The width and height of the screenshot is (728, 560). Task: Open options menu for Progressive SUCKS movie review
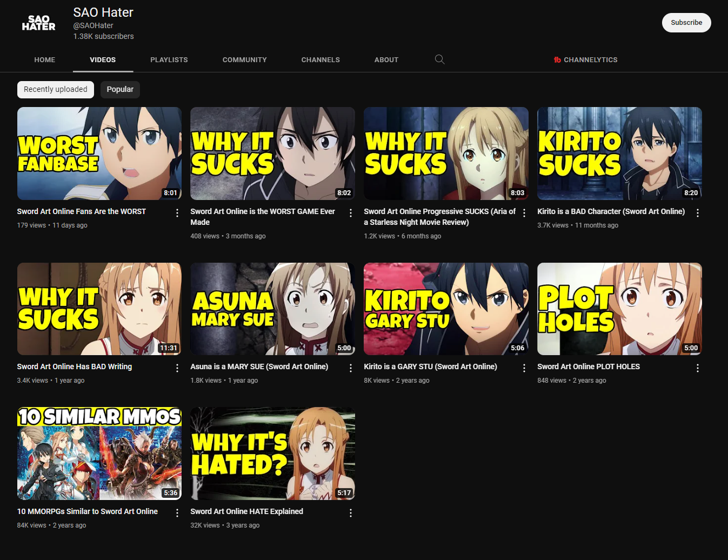coord(524,213)
